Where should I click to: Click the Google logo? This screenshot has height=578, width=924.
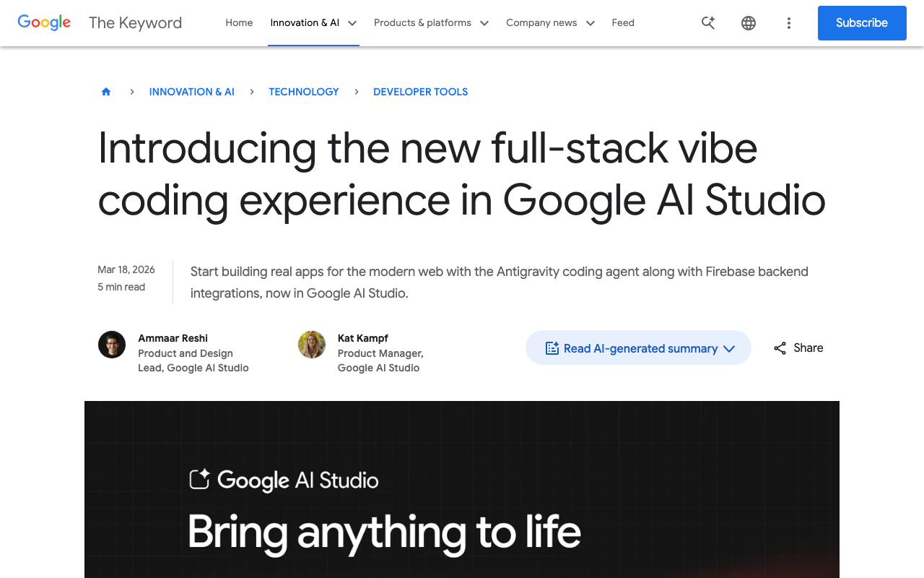point(44,22)
